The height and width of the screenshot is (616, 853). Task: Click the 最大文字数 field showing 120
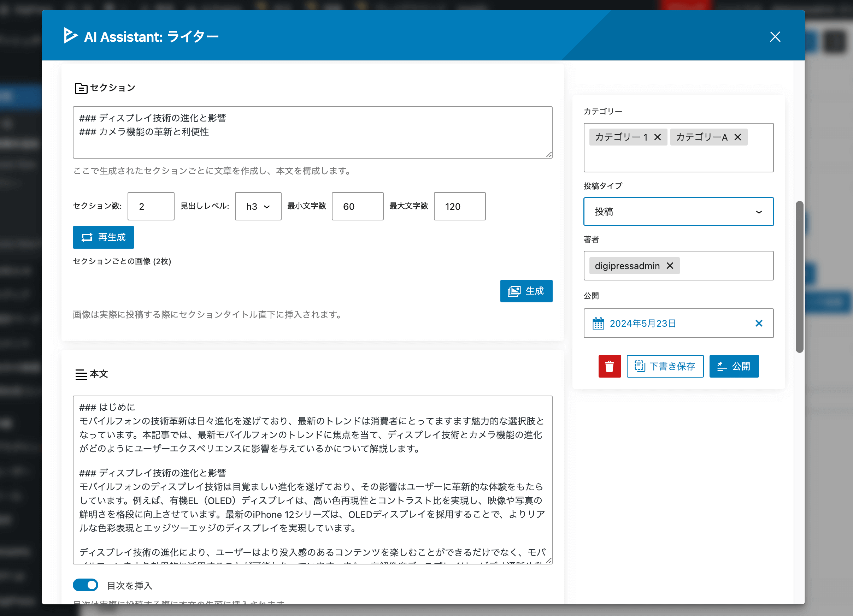[460, 206]
